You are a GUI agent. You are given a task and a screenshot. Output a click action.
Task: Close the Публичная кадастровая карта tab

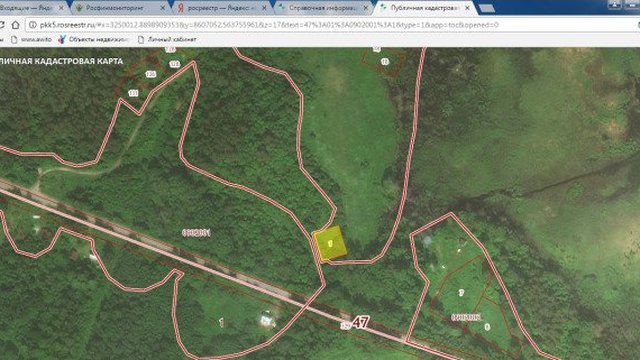[x=467, y=8]
